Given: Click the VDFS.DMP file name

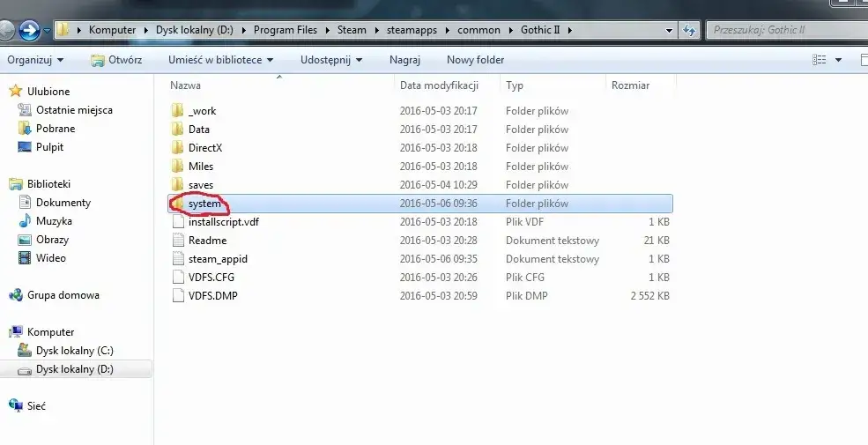Looking at the screenshot, I should click(212, 295).
